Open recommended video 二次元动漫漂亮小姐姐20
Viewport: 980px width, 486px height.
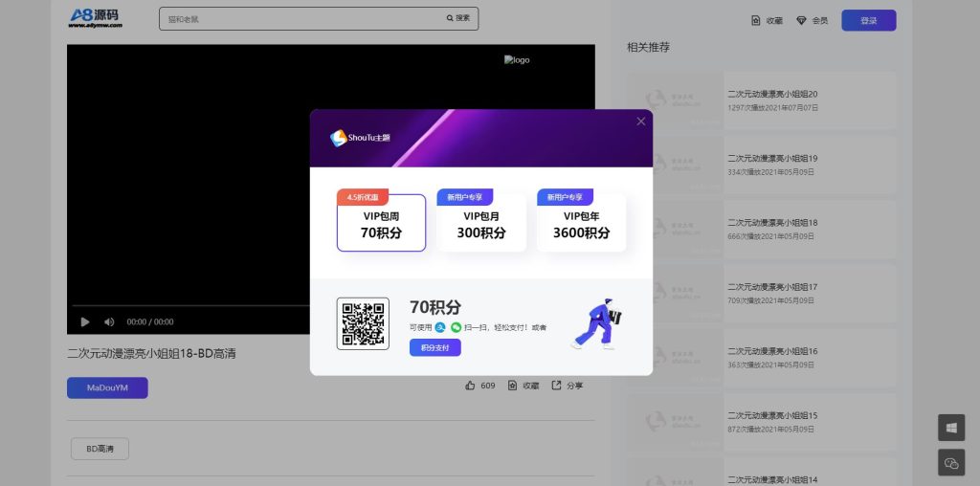click(x=772, y=95)
